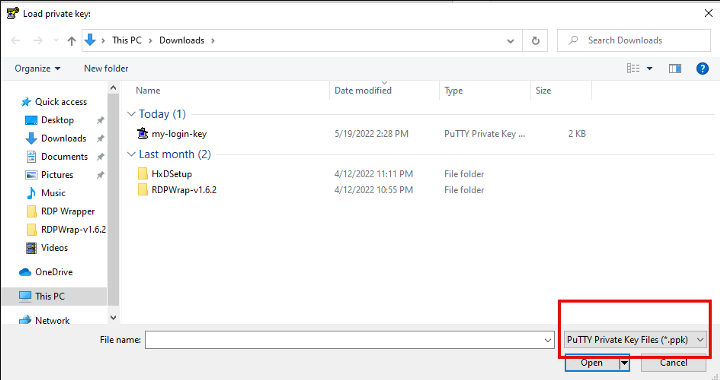Open the view options dropdown arrow
720x380 pixels.
point(650,68)
